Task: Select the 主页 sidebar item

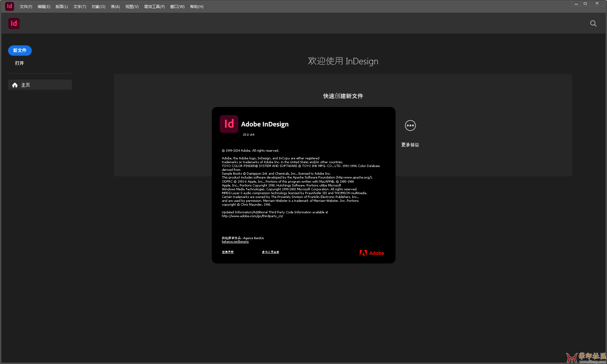Action: 40,85
